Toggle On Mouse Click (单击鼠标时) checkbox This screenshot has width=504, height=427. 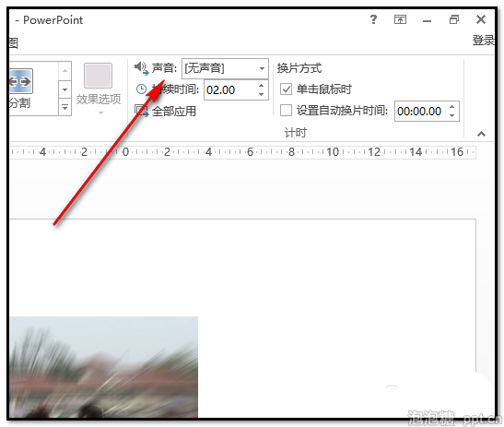(x=286, y=89)
